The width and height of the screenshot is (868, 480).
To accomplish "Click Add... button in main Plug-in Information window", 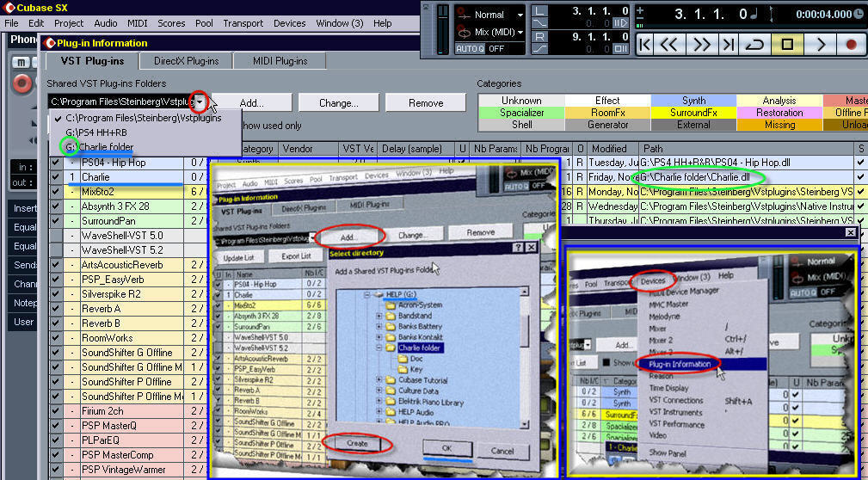I will 251,103.
